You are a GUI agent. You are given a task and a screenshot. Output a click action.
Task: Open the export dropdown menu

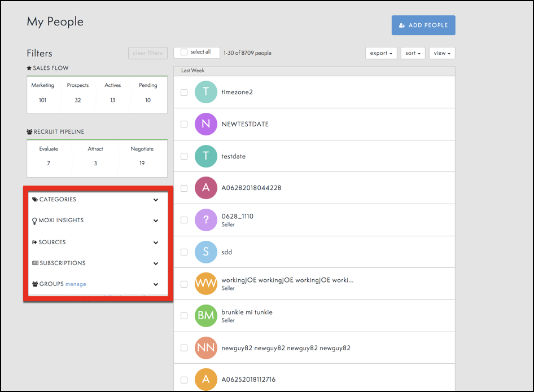(x=382, y=53)
